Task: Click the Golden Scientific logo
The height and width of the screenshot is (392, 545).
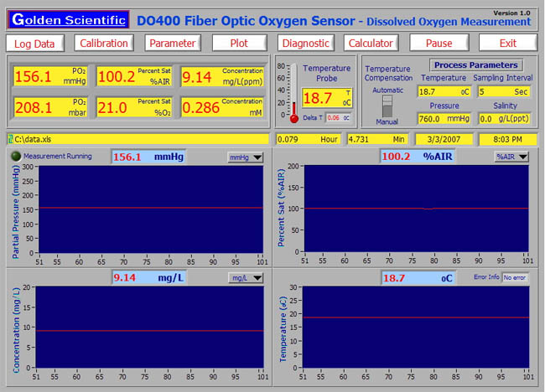Action: point(68,20)
